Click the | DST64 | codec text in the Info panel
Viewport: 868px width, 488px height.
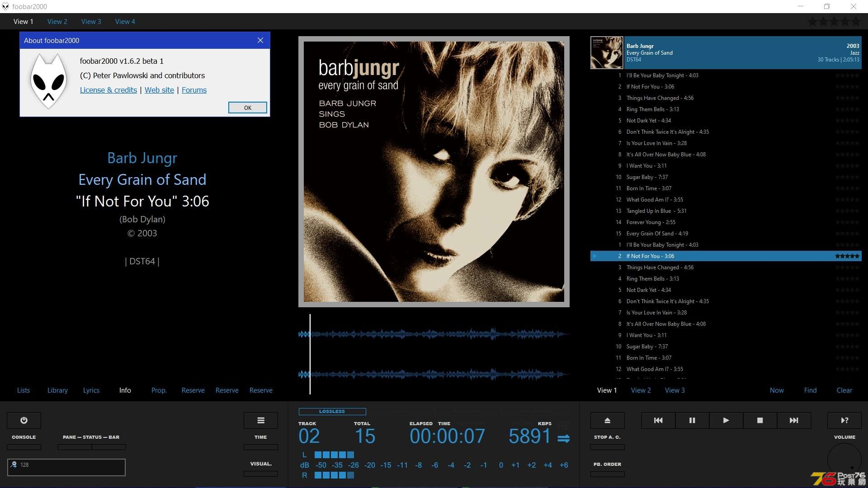coord(142,261)
